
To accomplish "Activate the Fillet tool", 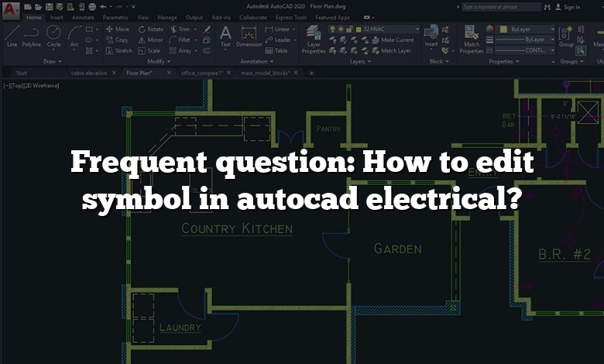I will 180,39.
